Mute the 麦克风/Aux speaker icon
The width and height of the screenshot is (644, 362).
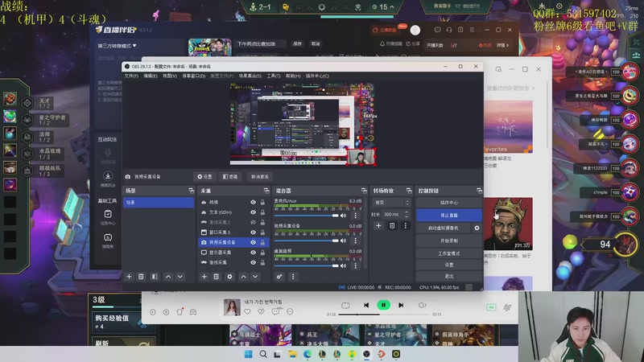coord(344,216)
